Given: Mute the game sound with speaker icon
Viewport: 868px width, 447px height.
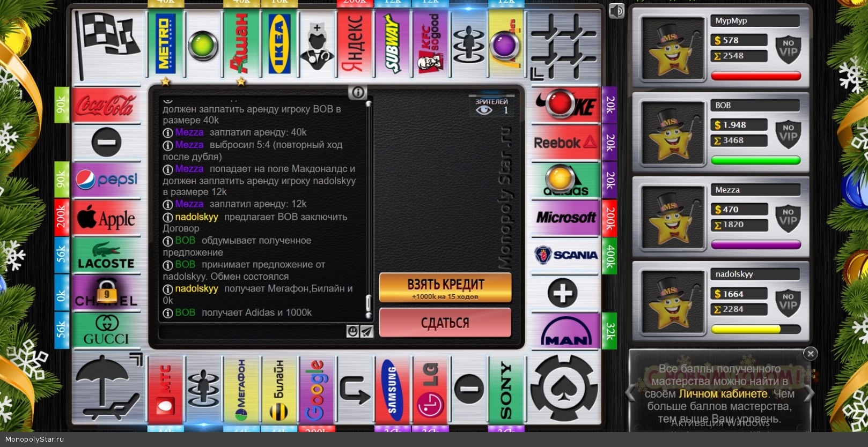Looking at the screenshot, I should pyautogui.click(x=616, y=11).
